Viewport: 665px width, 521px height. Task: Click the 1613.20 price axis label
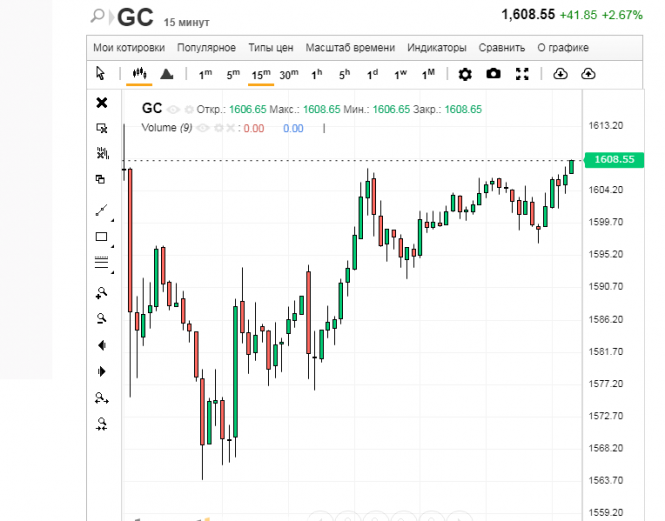606,126
